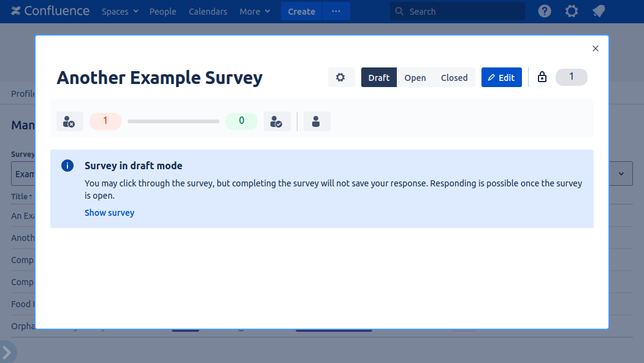644x363 pixels.
Task: Click the Edit button
Action: 502,77
